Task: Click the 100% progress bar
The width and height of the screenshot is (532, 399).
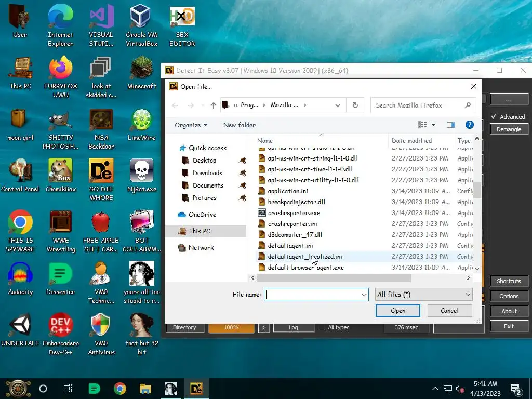Action: click(x=231, y=328)
